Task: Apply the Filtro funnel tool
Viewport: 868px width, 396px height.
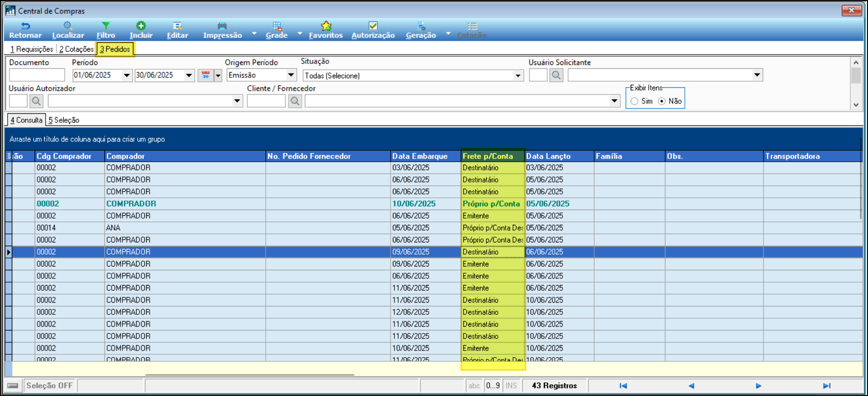Action: [106, 30]
